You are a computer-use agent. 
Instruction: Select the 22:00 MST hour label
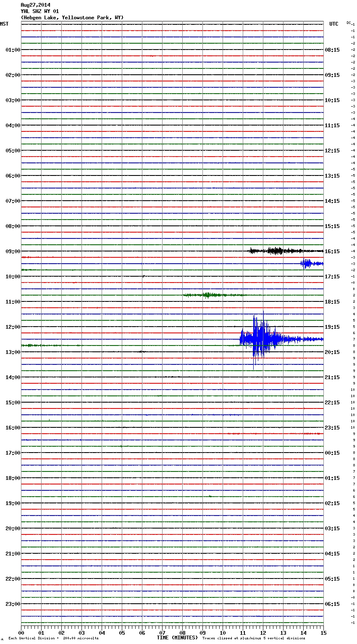coord(13,579)
